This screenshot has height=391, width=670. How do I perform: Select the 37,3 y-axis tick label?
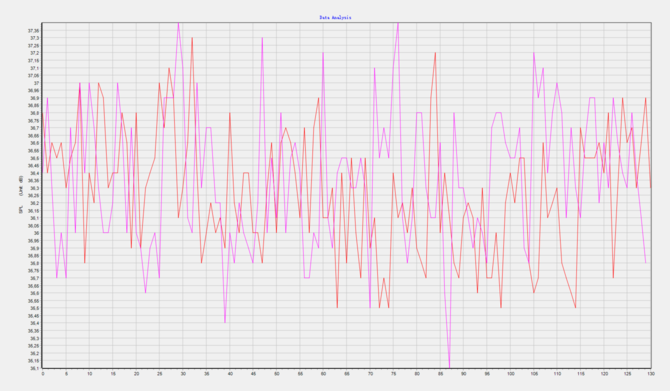(x=34, y=38)
